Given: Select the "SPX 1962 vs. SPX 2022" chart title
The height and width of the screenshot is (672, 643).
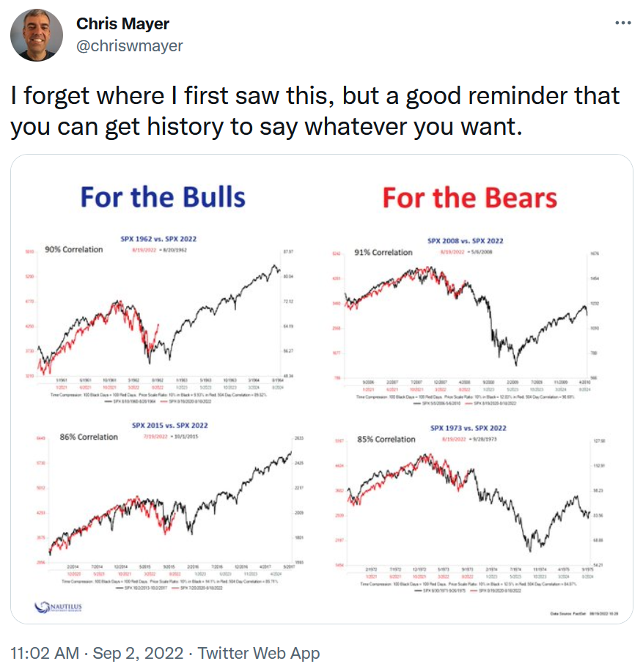Looking at the screenshot, I should click(x=158, y=239).
